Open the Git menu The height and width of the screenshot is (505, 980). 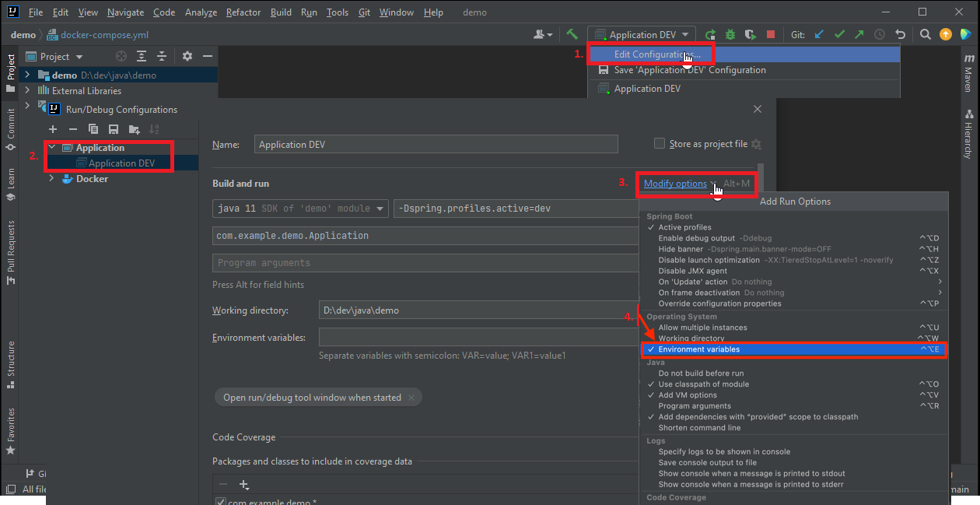tap(365, 12)
